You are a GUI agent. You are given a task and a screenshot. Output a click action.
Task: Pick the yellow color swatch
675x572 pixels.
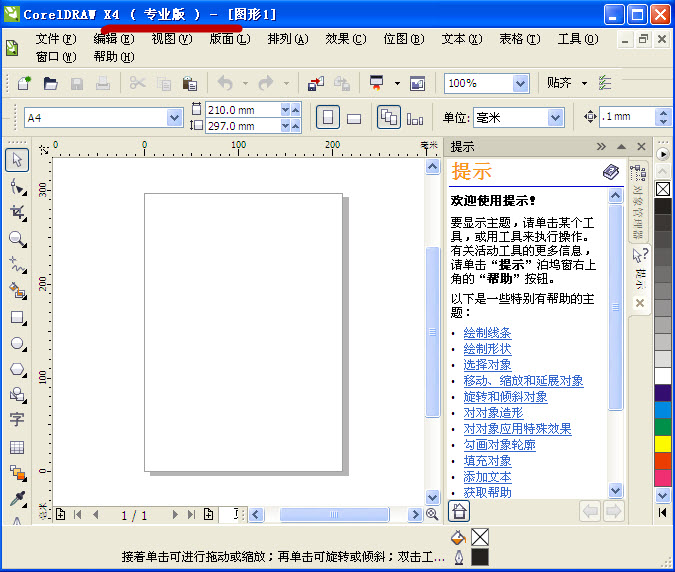click(663, 444)
